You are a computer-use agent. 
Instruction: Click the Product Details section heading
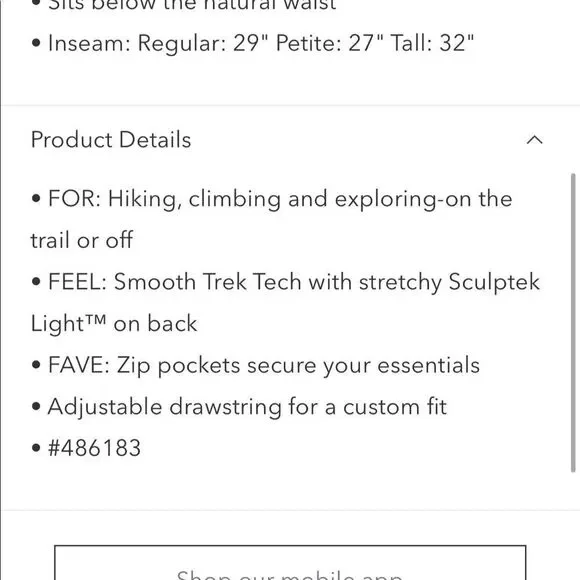(x=111, y=140)
